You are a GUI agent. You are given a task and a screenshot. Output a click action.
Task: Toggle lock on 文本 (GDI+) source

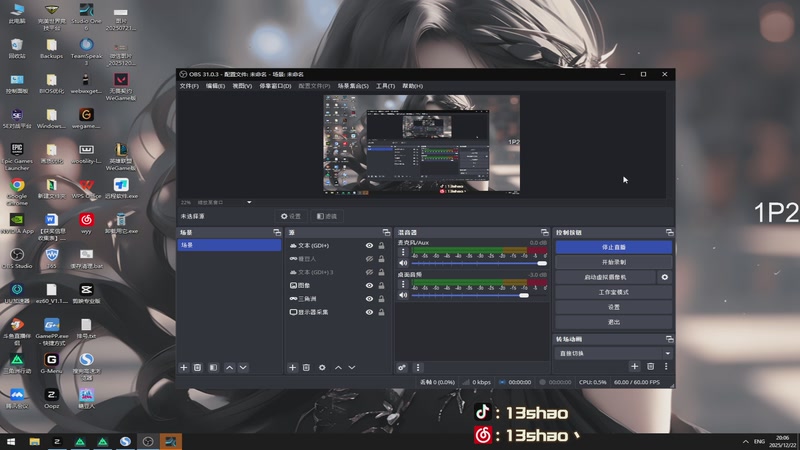pyautogui.click(x=381, y=245)
